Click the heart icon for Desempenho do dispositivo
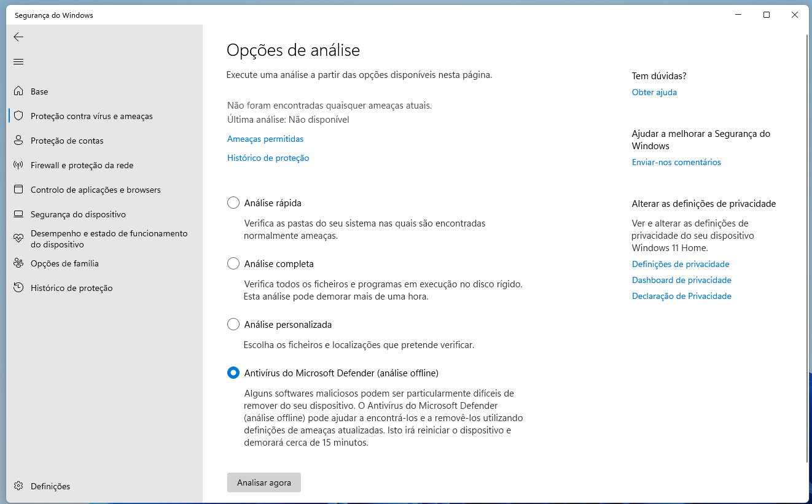The image size is (812, 504). coord(18,239)
